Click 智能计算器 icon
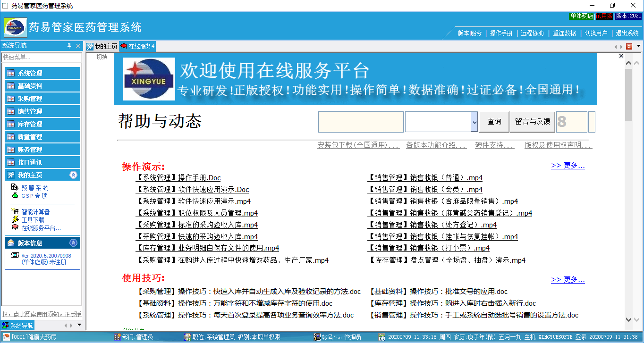The width and height of the screenshot is (644, 343). coord(15,212)
